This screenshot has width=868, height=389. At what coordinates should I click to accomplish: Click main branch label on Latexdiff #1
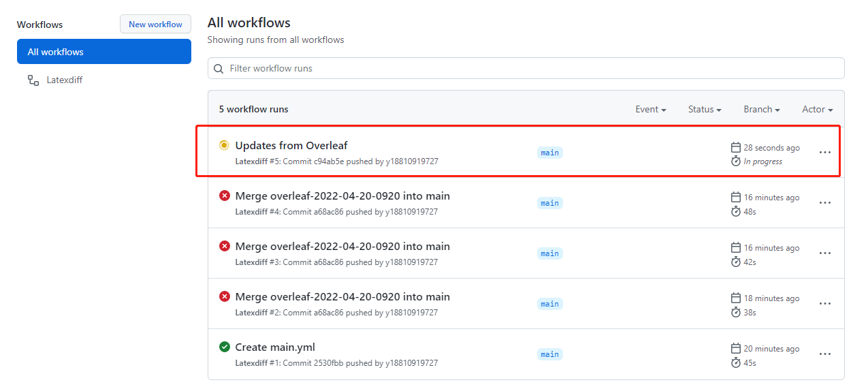tap(549, 354)
